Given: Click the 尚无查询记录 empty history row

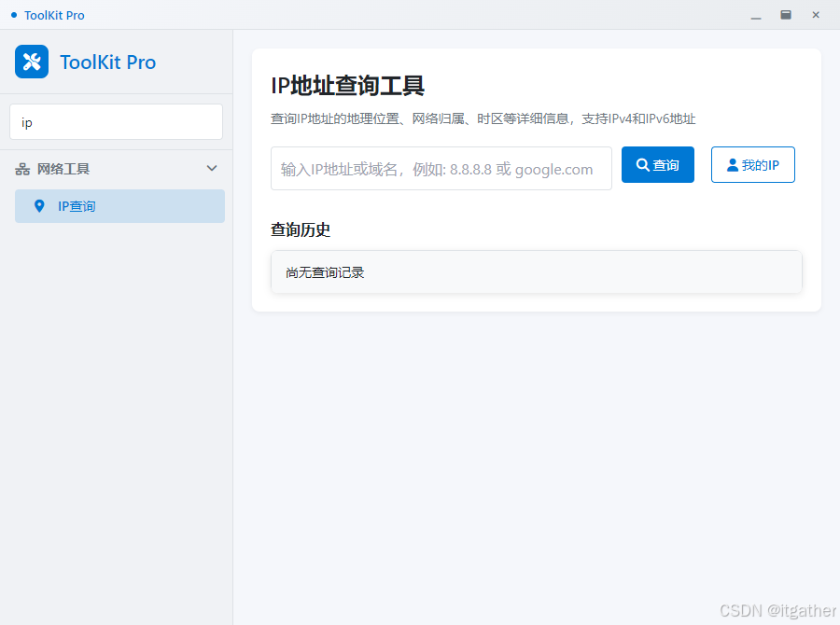Looking at the screenshot, I should tap(537, 272).
